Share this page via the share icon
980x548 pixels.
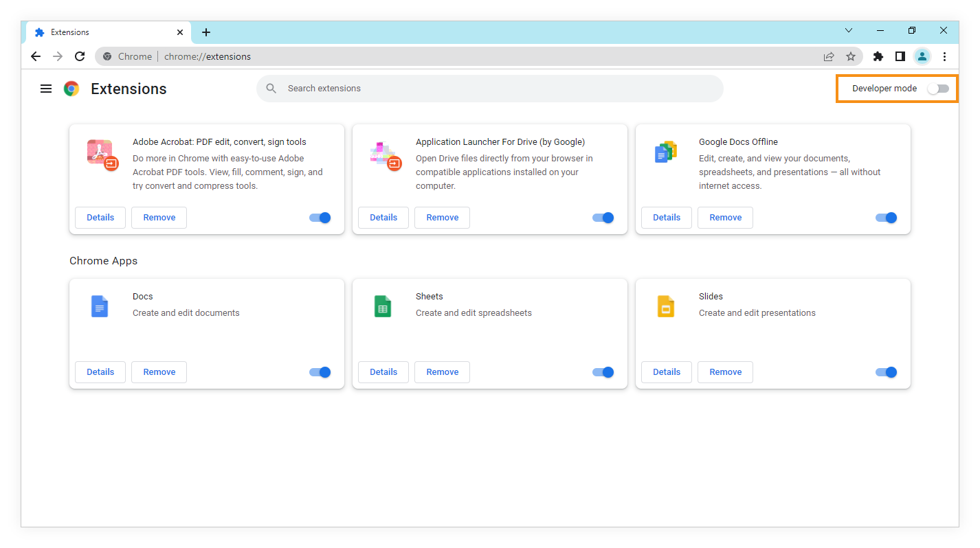[x=829, y=56]
